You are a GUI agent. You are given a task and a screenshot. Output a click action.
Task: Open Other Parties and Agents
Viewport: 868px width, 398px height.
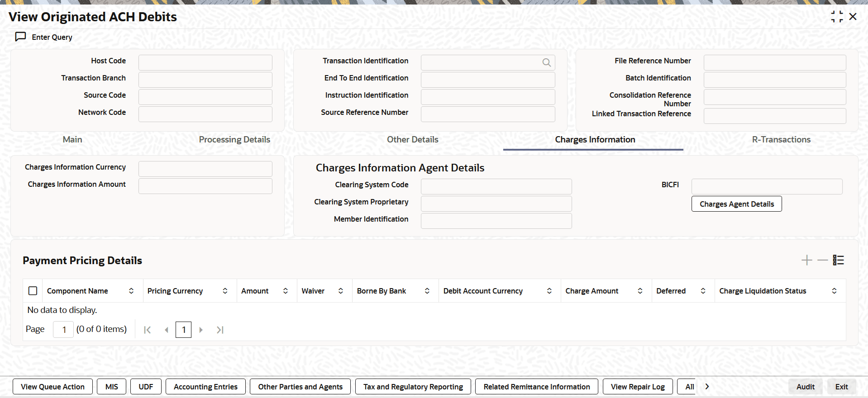(x=300, y=387)
